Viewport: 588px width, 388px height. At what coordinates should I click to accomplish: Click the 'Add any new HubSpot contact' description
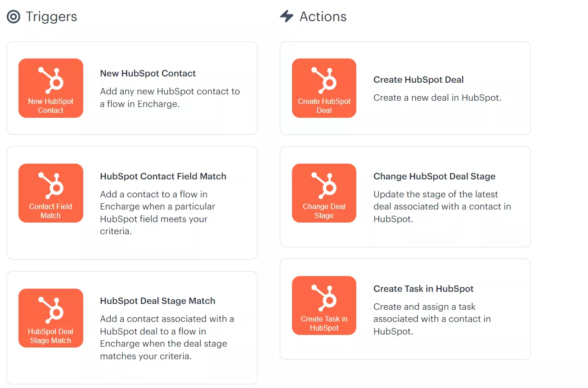coord(170,98)
